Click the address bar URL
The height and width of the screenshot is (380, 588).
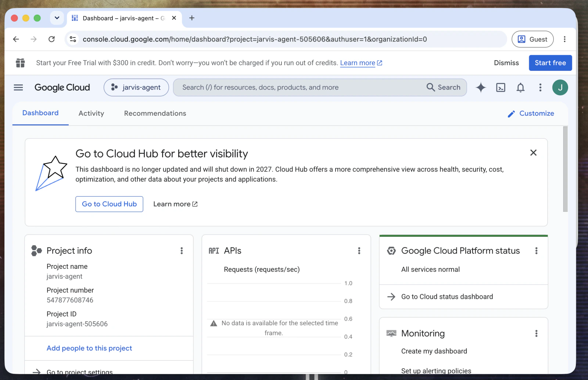click(x=255, y=39)
